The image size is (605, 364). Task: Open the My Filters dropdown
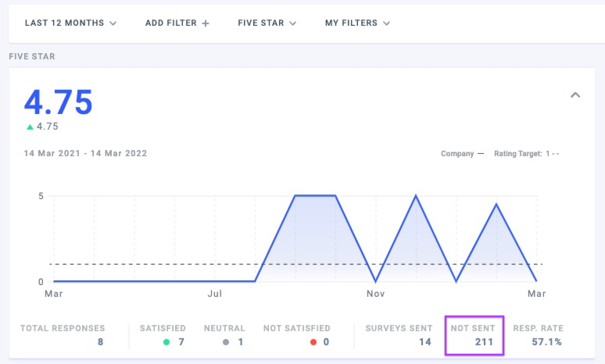coord(357,23)
